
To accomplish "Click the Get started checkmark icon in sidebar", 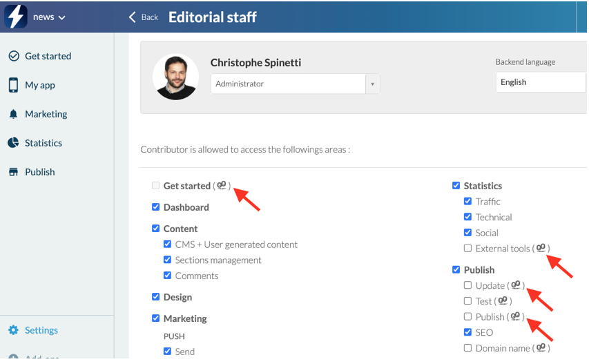I will 13,56.
